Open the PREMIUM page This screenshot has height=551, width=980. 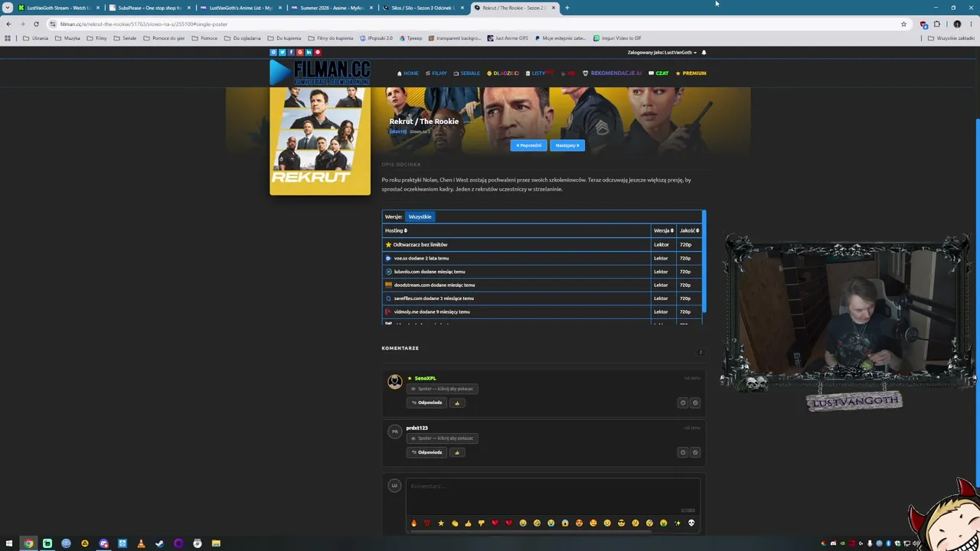click(691, 73)
